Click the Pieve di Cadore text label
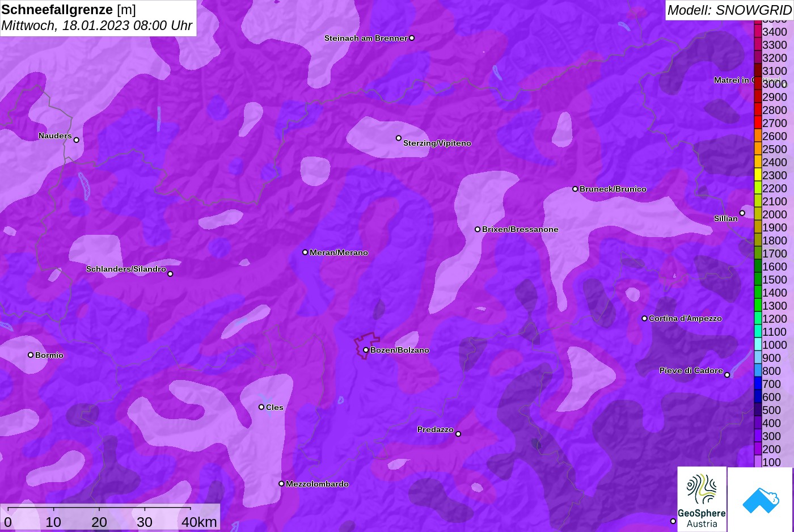The width and height of the screenshot is (794, 532). [691, 370]
